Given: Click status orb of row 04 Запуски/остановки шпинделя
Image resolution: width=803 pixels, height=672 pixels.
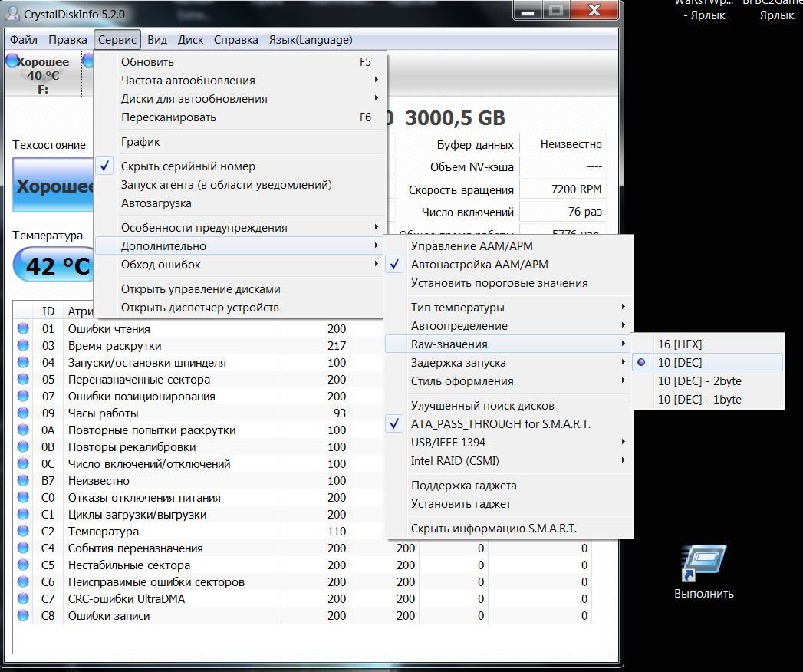Looking at the screenshot, I should click(23, 362).
